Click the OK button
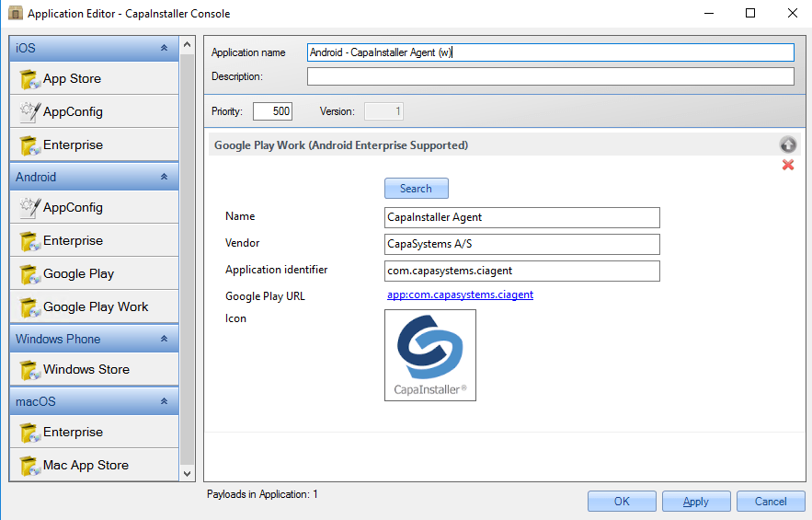The width and height of the screenshot is (812, 520). (622, 502)
